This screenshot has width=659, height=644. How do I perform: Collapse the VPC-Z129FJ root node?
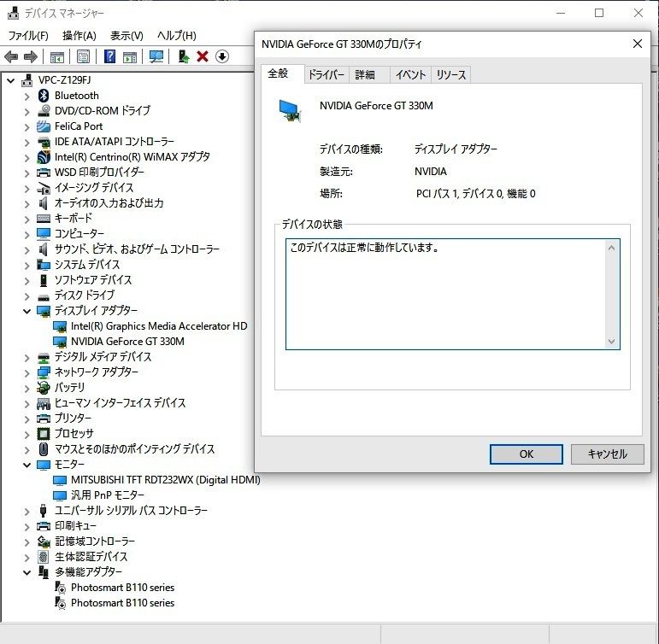click(11, 80)
